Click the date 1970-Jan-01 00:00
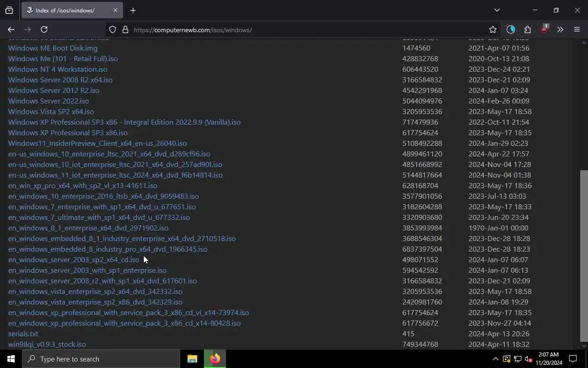This screenshot has height=368, width=588. coord(498,228)
